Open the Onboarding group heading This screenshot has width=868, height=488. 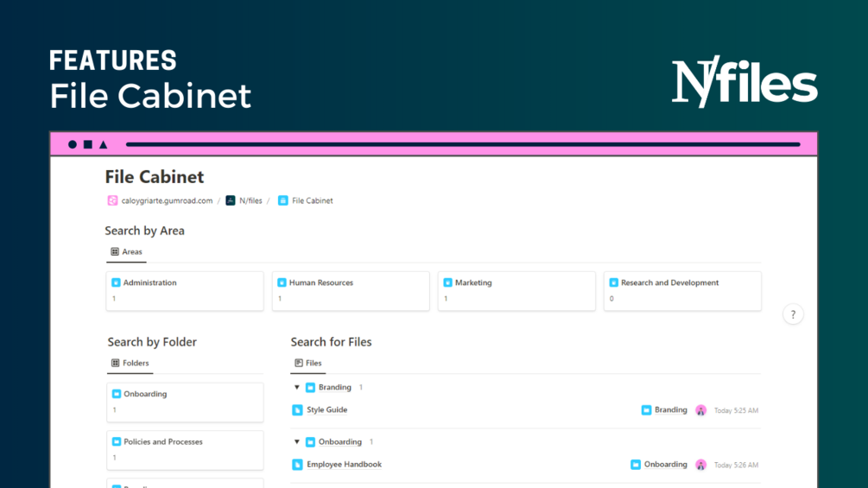click(340, 442)
